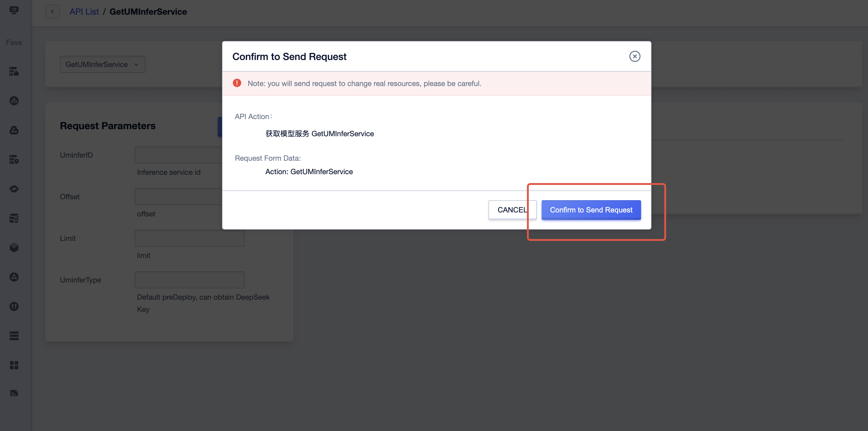Click the UminferType input field
The width and height of the screenshot is (868, 431).
point(189,279)
